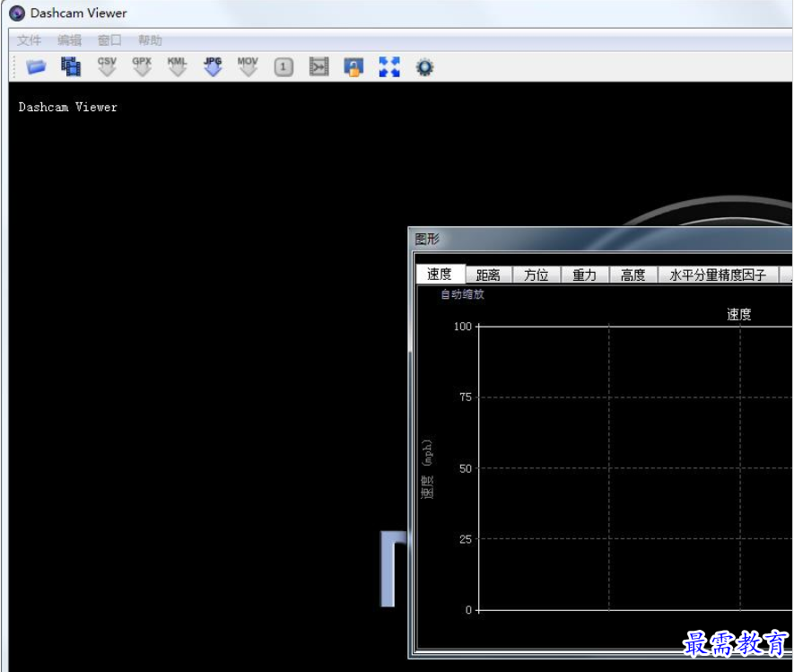
Task: Export track to GPX
Action: (142, 66)
